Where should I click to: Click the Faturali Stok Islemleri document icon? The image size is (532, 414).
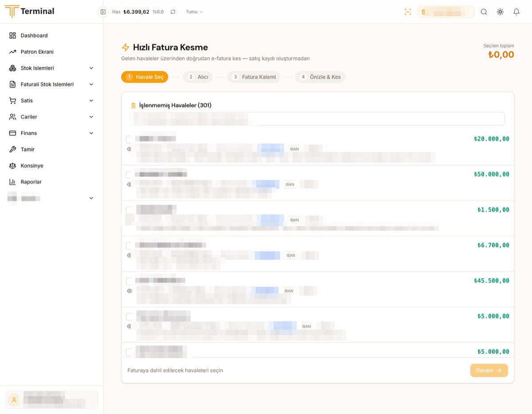coord(12,84)
